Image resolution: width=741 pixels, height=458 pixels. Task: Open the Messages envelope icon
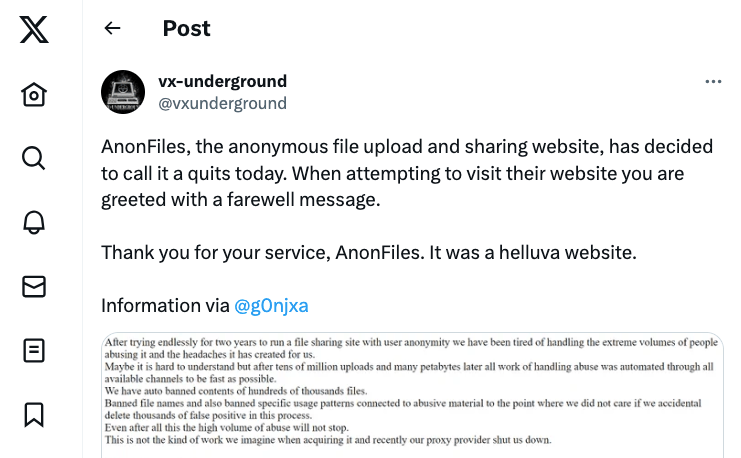[x=34, y=286]
